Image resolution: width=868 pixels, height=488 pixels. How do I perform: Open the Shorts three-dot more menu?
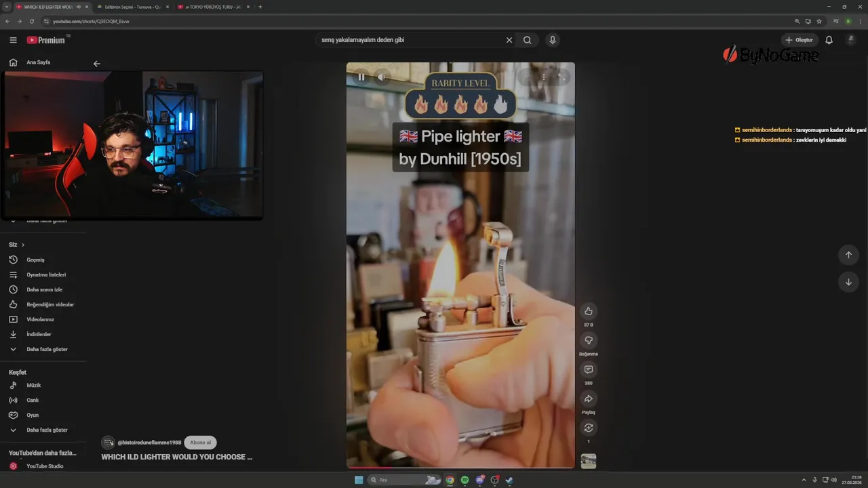[x=543, y=77]
